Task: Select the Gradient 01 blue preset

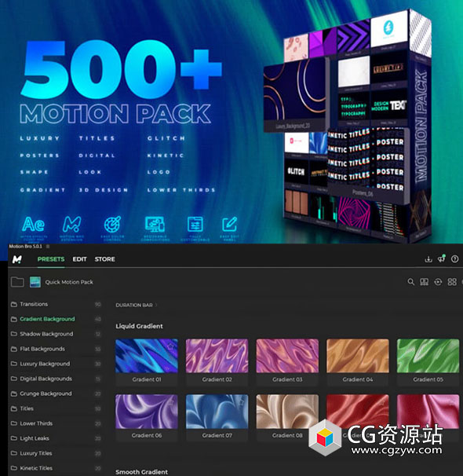Action: (147, 356)
